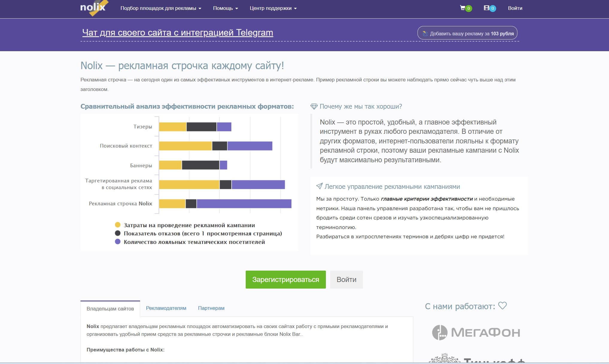Open the Помощь dropdown menu
Screen dimensions: 609x364
(225, 8)
